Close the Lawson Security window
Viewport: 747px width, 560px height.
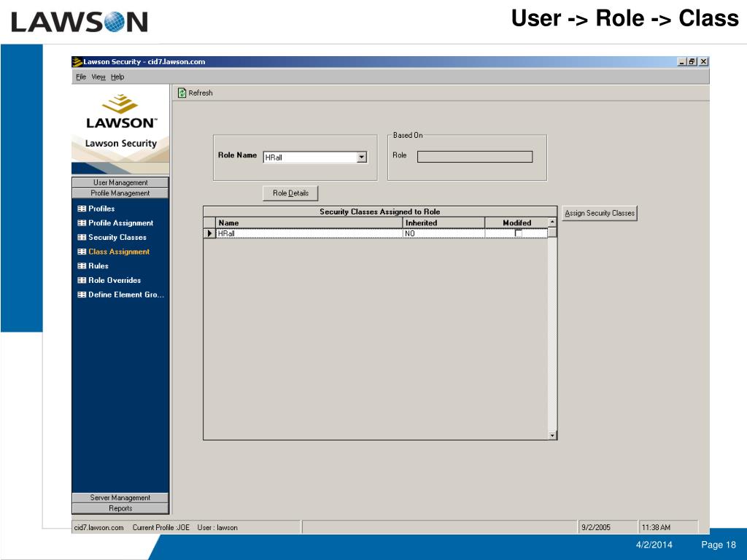704,62
